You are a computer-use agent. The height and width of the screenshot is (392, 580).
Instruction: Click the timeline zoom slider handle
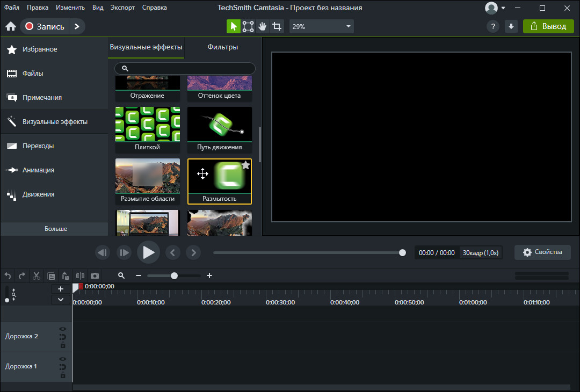point(174,275)
